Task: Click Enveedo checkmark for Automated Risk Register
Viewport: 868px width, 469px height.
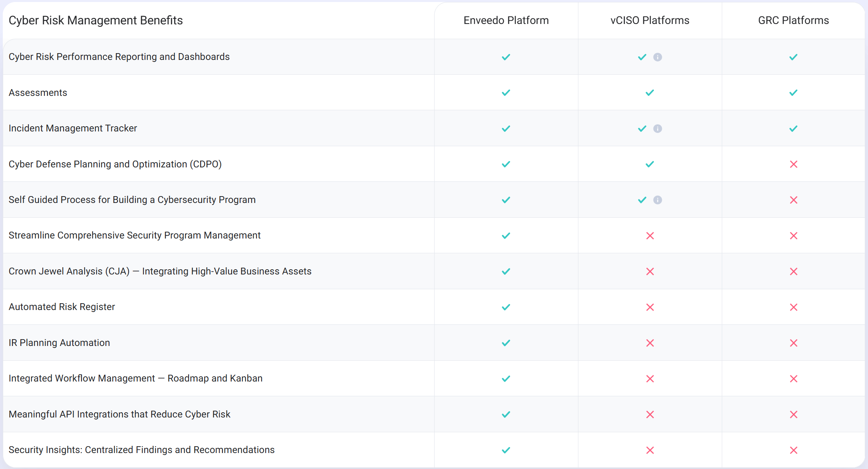Action: click(506, 307)
